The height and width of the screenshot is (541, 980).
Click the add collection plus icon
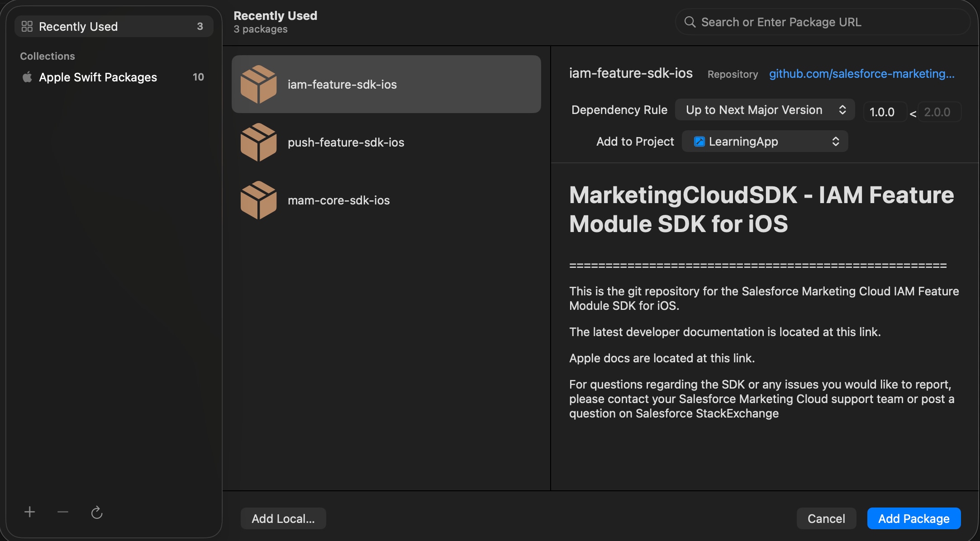pos(29,512)
